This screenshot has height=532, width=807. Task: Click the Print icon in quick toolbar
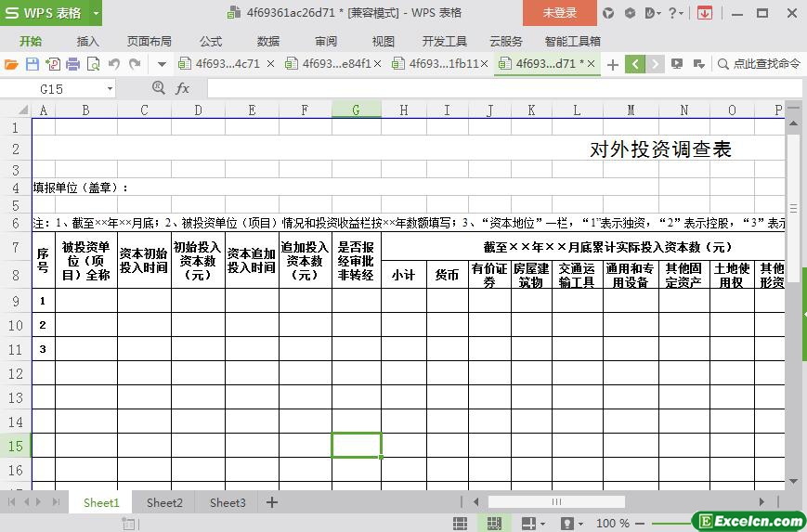[x=72, y=64]
